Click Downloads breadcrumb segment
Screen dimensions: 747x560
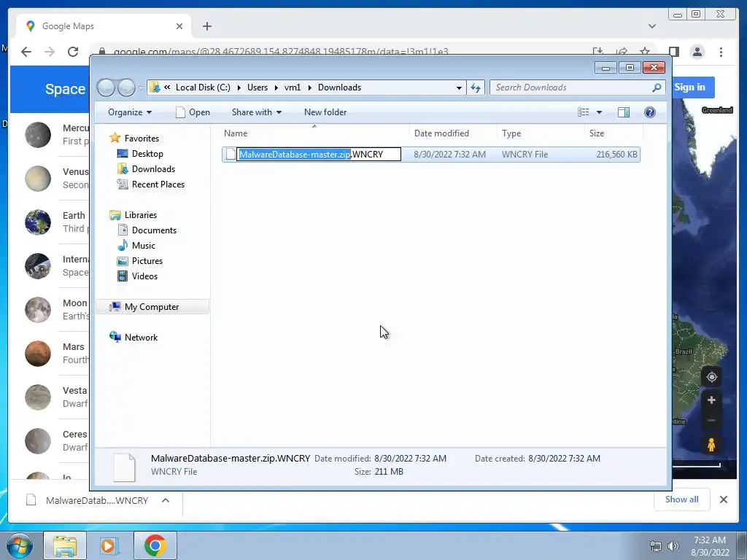tap(340, 87)
